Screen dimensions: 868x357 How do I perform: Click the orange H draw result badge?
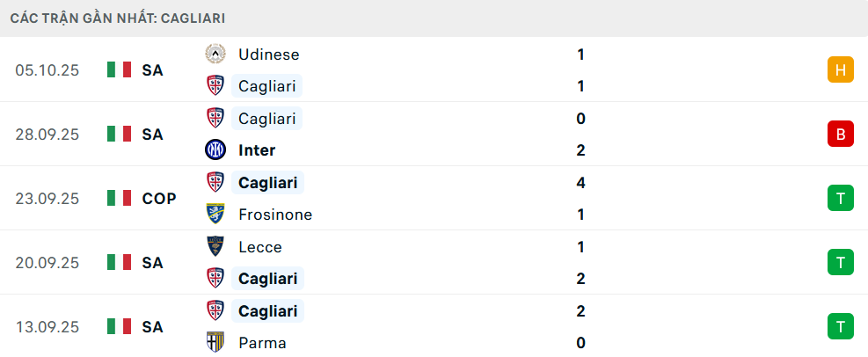[x=841, y=70]
